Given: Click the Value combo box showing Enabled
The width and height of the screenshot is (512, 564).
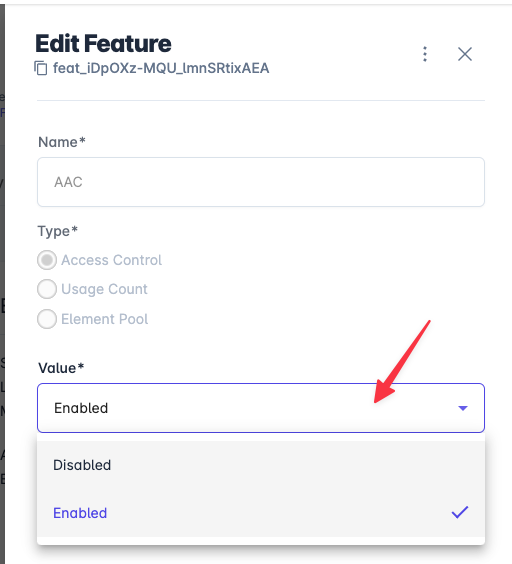Looking at the screenshot, I should 261,408.
